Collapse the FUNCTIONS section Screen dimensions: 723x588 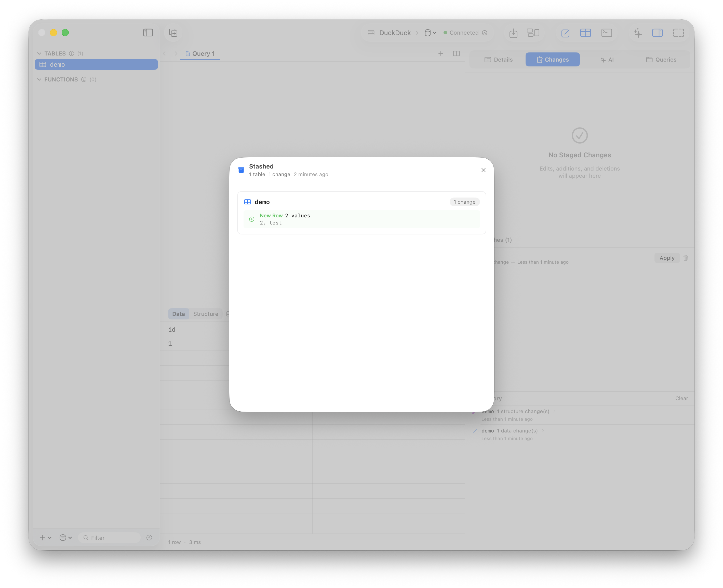click(x=39, y=80)
